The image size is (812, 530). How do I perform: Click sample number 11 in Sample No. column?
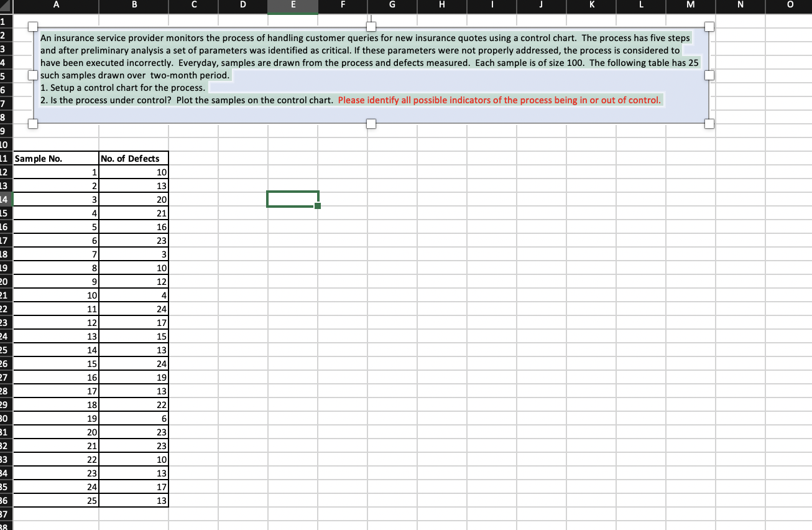pos(56,309)
